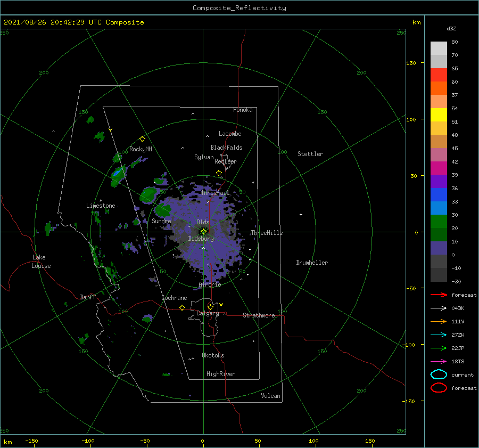Click the ThreeHills label

pos(267,233)
